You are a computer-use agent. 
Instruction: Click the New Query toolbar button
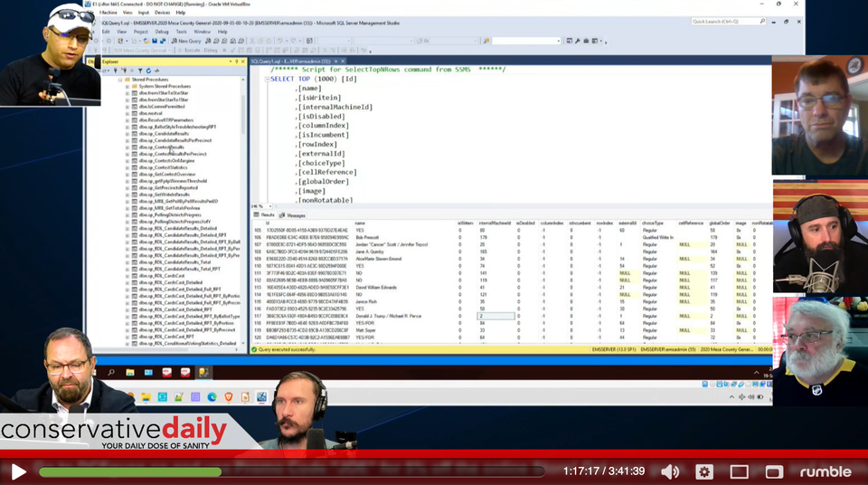186,41
